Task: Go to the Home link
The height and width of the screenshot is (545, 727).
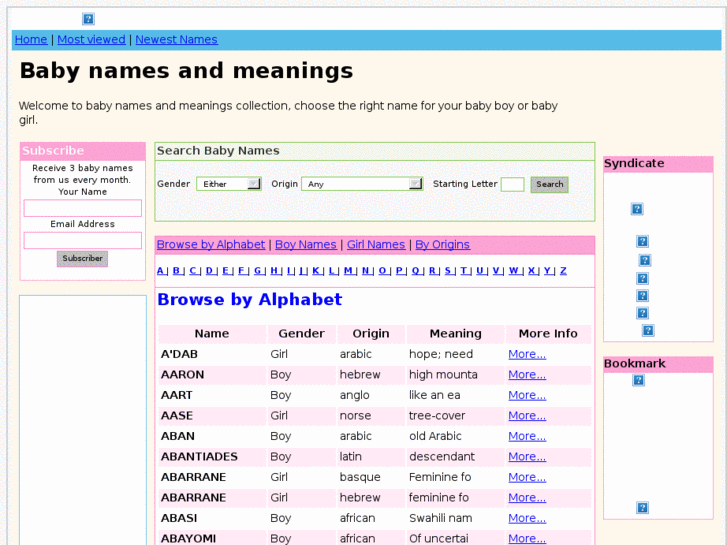Action: pyautogui.click(x=31, y=39)
